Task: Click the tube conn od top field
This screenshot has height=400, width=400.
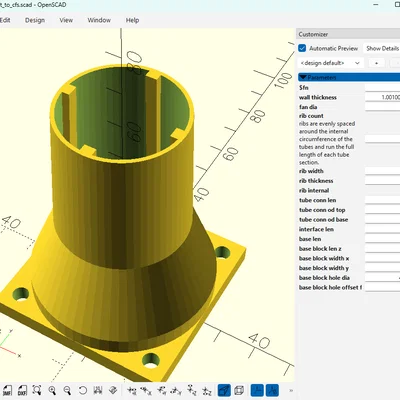Action: pyautogui.click(x=382, y=210)
